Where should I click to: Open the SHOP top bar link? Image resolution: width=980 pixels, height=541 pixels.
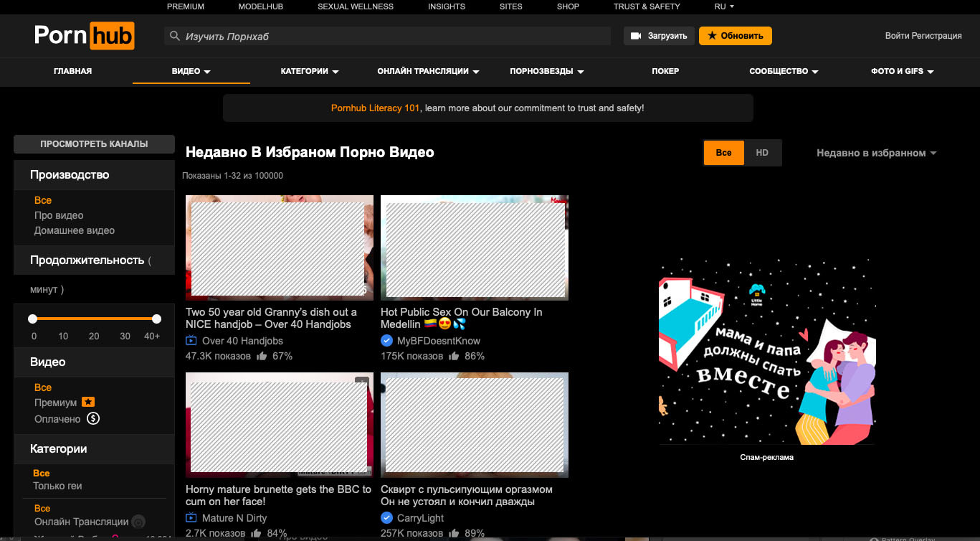click(x=568, y=6)
